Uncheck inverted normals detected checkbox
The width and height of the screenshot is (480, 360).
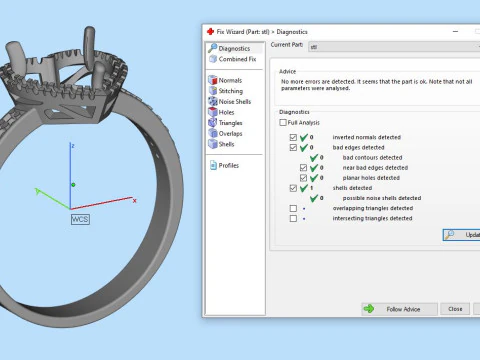[293, 137]
